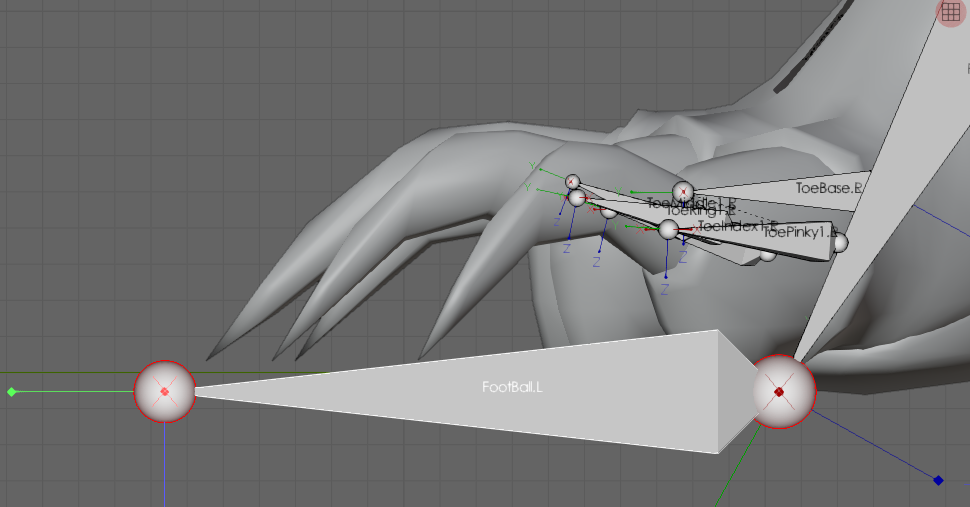Select the ToePinky1 bone label
The image size is (970, 507).
(799, 232)
